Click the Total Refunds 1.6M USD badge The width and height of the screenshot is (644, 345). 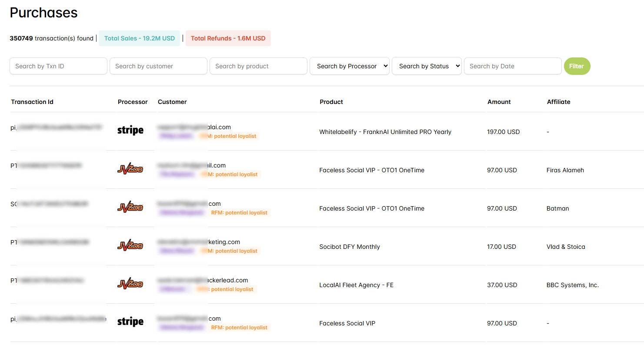click(228, 38)
